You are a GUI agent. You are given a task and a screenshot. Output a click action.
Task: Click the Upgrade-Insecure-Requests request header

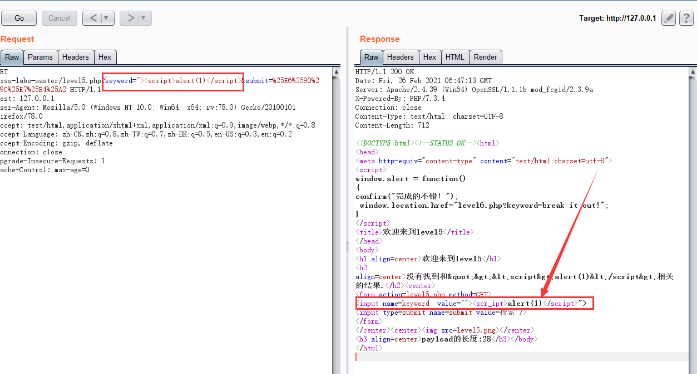[x=52, y=161]
